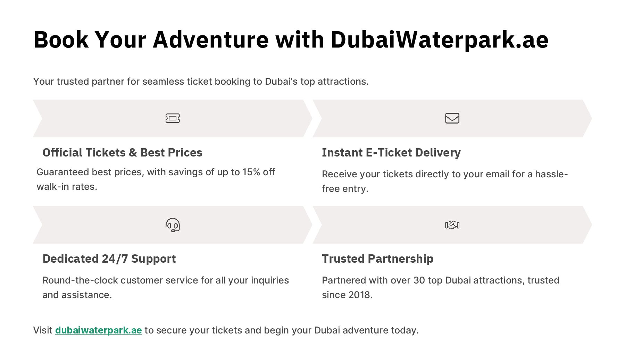Click the Trusted Partnership heading
The width and height of the screenshot is (625, 364).
377,259
